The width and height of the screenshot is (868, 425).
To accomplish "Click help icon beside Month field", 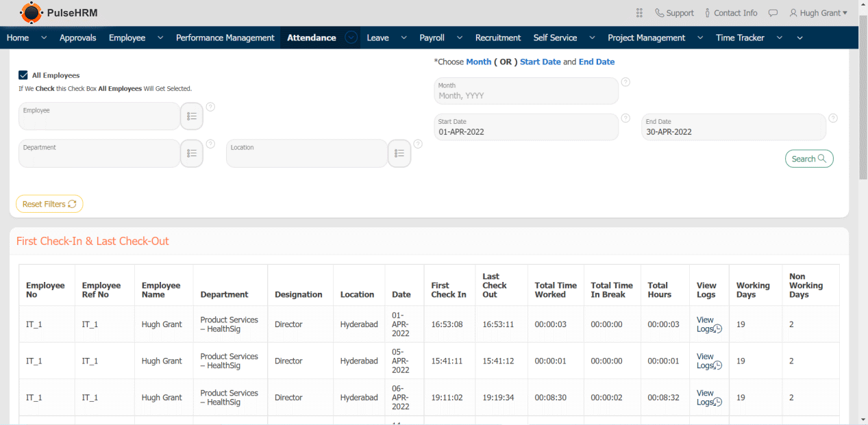I will pyautogui.click(x=625, y=82).
